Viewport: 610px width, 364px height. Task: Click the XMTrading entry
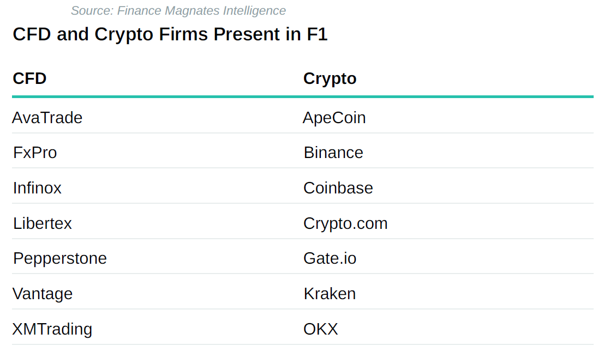coord(52,329)
